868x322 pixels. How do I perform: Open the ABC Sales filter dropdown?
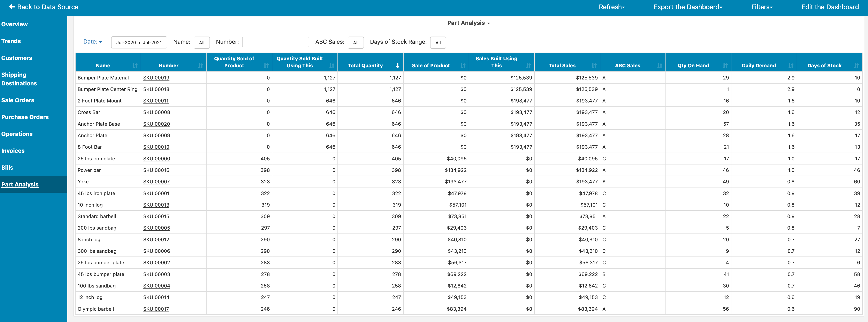(x=356, y=43)
